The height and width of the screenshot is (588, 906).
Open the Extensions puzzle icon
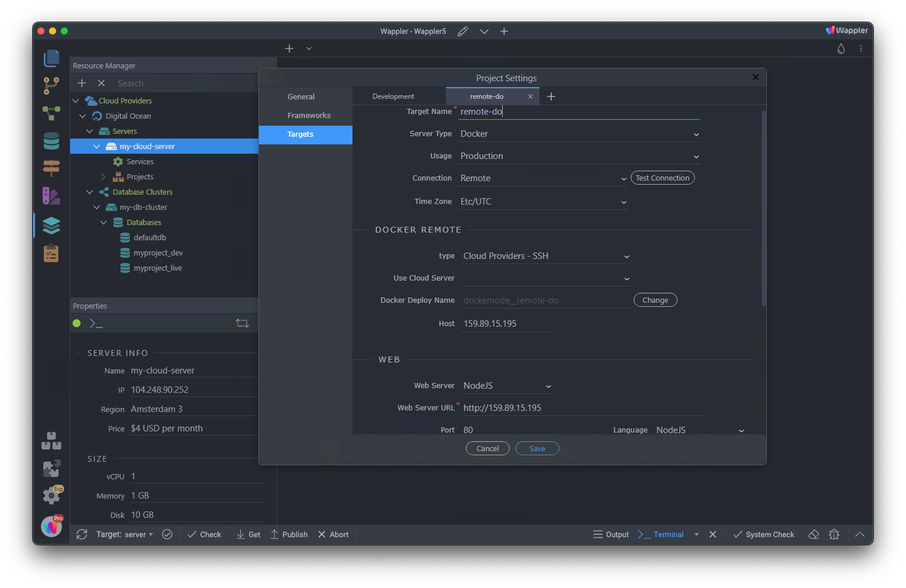pyautogui.click(x=51, y=468)
